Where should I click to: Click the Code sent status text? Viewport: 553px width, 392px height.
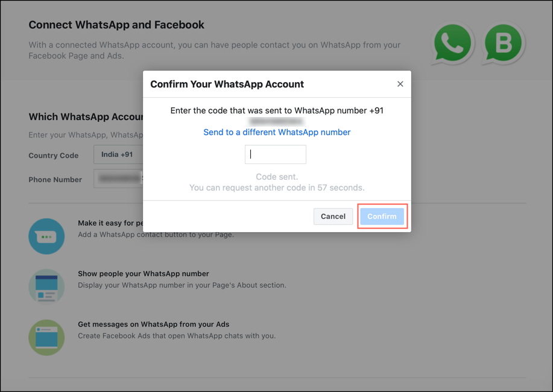pyautogui.click(x=277, y=177)
